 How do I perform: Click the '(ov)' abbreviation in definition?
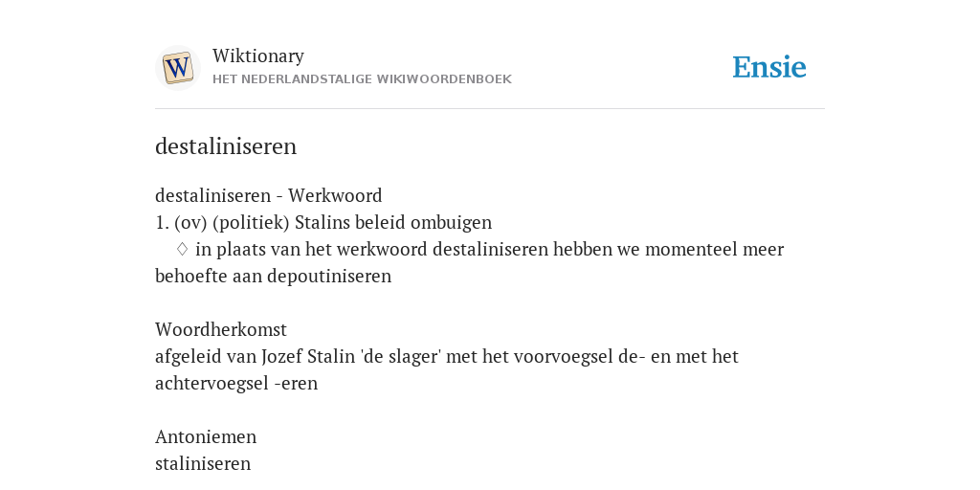click(x=190, y=222)
